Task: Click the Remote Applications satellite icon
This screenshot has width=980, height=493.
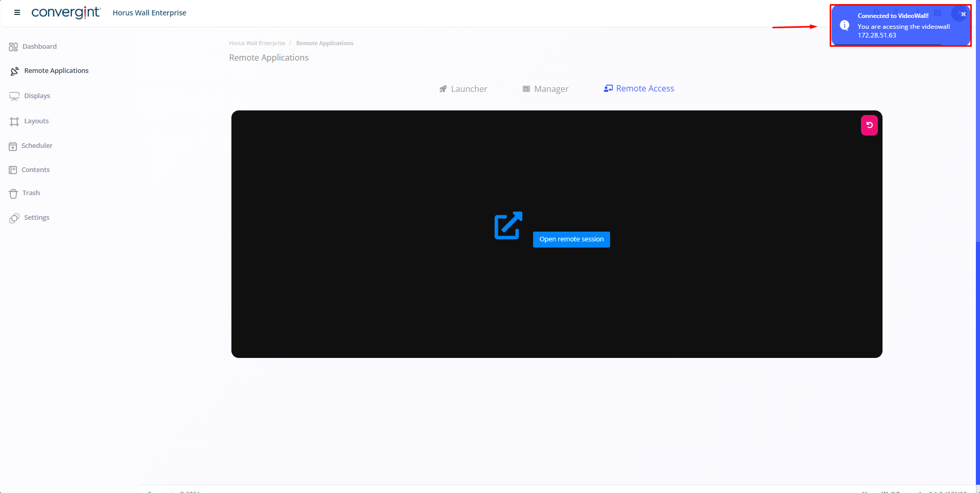Action: pyautogui.click(x=14, y=71)
